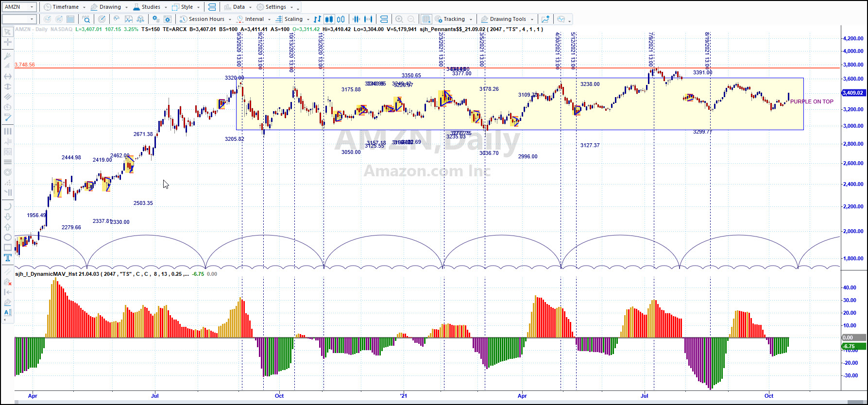Open the Drawing menu
Image resolution: width=868 pixels, height=405 pixels.
point(109,7)
